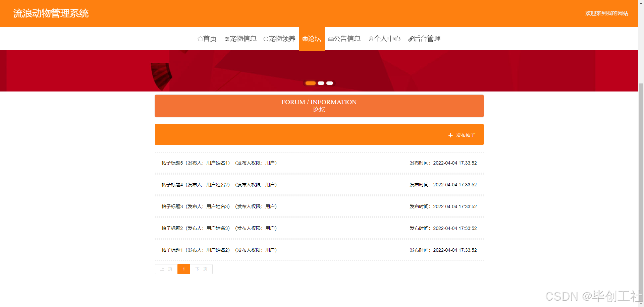Click the 下一页 pagination button
This screenshot has width=644, height=307.
[201, 269]
